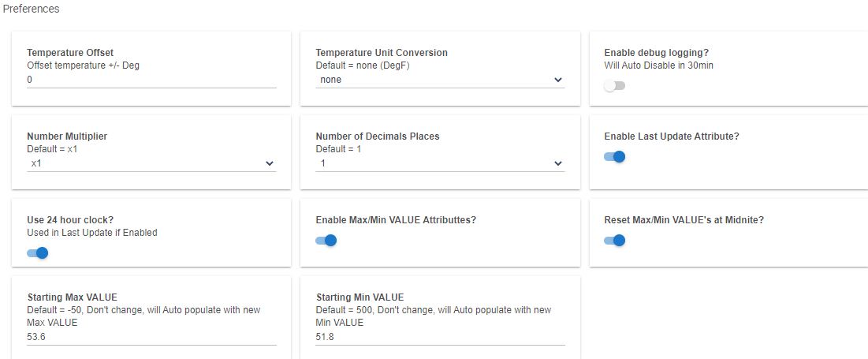Toggle the Enable debug logging switch
Screen dimensions: 868x359
tap(614, 85)
